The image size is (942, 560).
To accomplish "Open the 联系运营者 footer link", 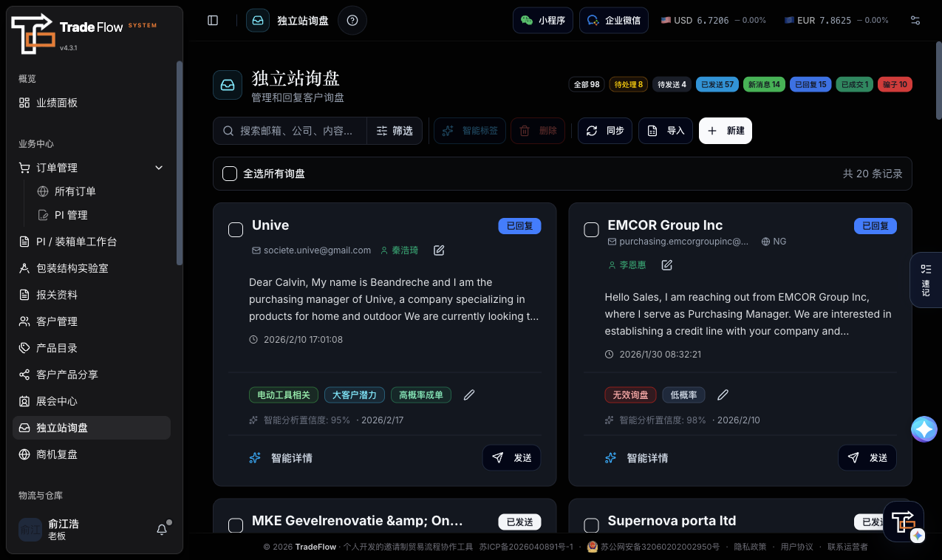I will (847, 547).
